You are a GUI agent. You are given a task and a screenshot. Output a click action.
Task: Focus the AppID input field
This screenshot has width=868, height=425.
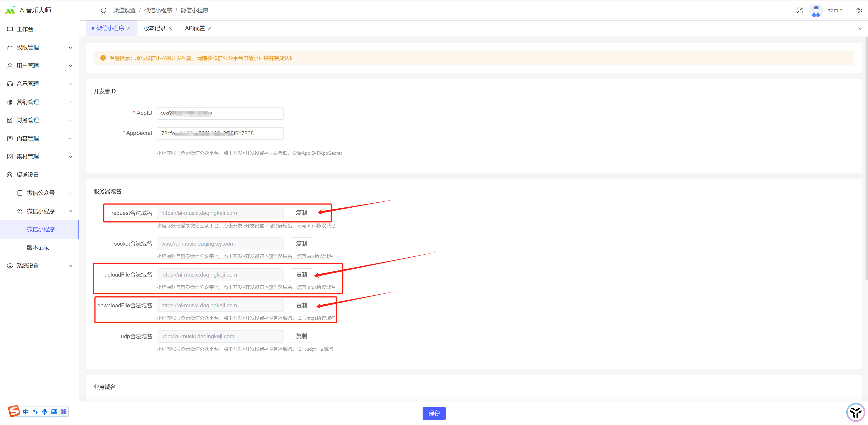tap(220, 113)
